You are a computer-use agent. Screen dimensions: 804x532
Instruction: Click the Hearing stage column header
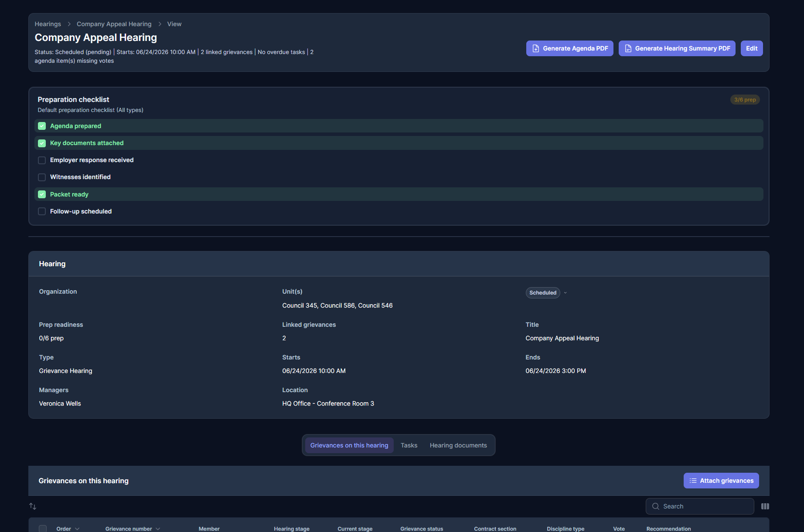pyautogui.click(x=292, y=529)
